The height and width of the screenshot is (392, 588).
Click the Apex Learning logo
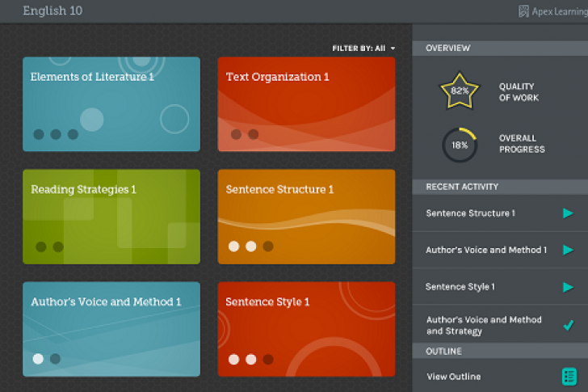click(552, 11)
